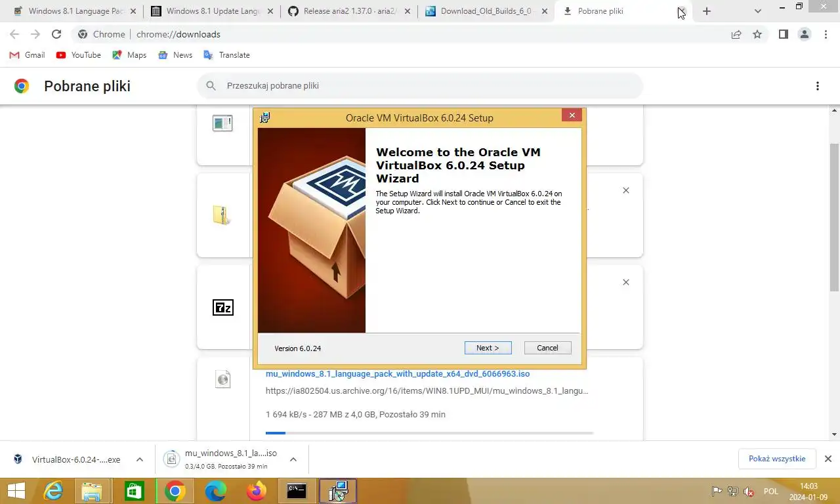Bookmark this page with the star
The height and width of the screenshot is (504, 840).
[757, 34]
